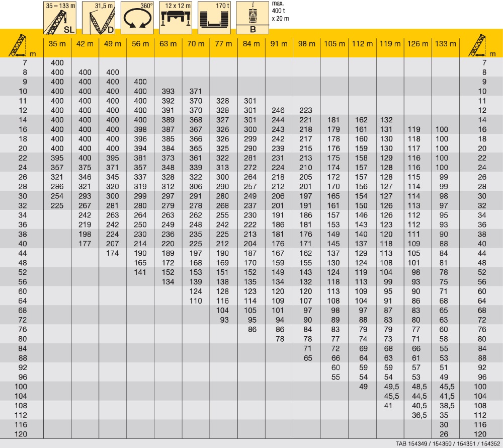Select the 49,5 value in the 119 m column
This screenshot has width=503, height=448.
click(392, 387)
